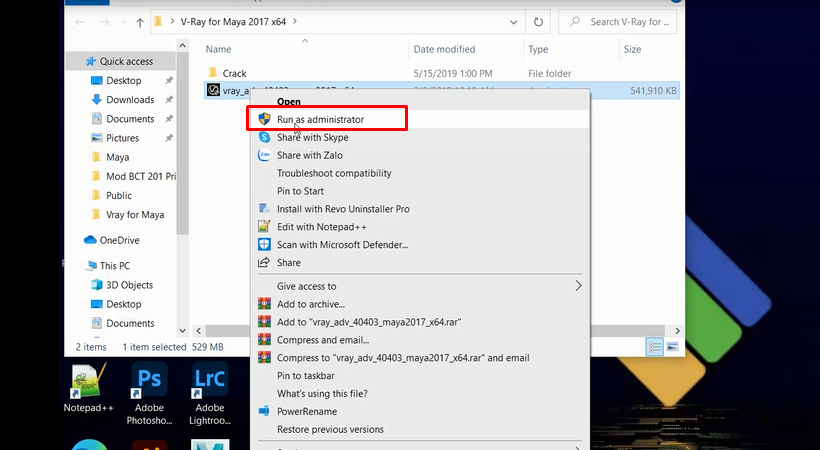The width and height of the screenshot is (820, 450).
Task: Switch to details view layout
Action: click(653, 346)
